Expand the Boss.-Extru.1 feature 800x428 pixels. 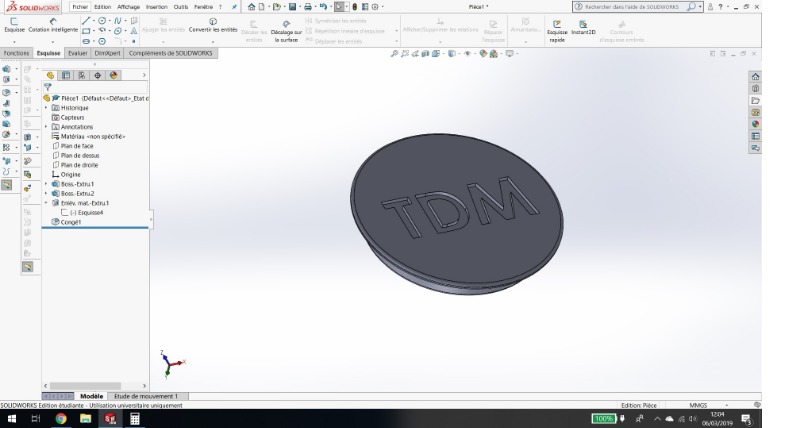tap(45, 184)
